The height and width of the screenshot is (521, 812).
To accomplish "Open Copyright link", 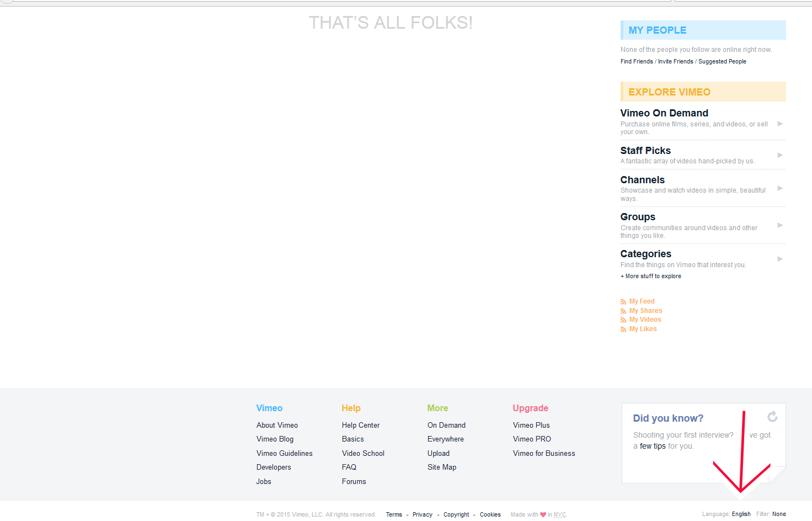I will pyautogui.click(x=456, y=514).
